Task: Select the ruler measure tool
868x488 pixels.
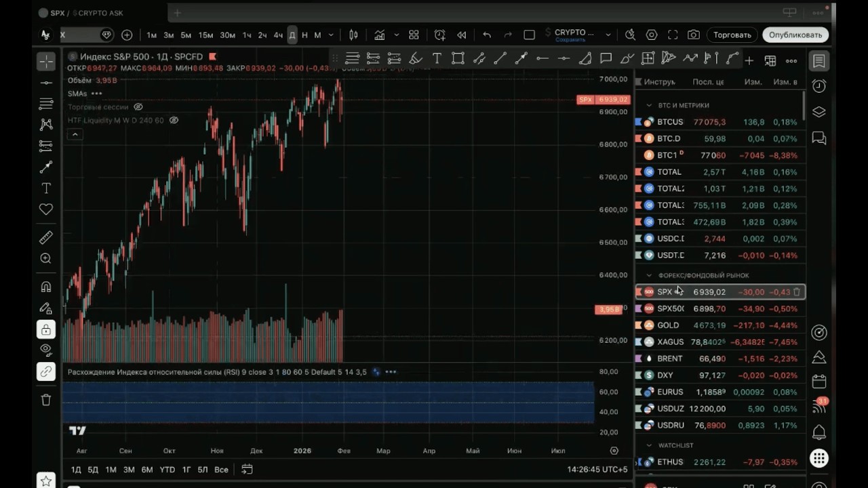Action: tap(46, 237)
